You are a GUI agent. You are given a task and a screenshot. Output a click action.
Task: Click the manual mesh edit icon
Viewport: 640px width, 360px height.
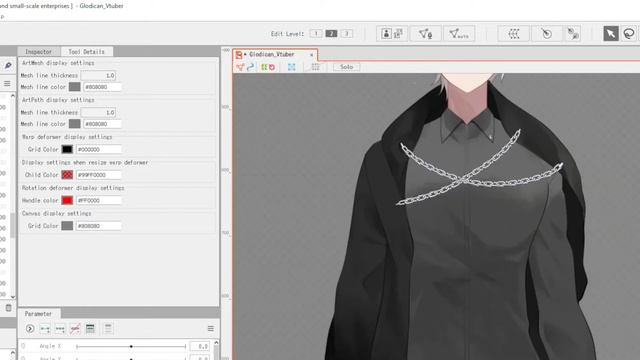(425, 33)
